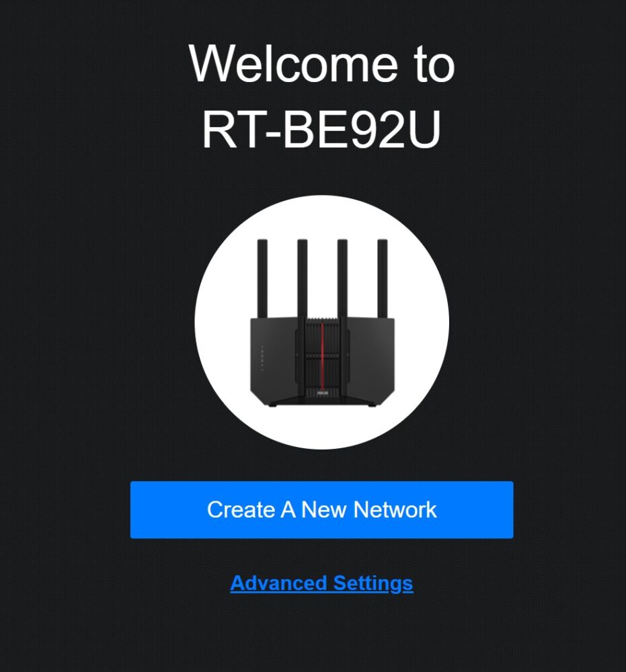
Task: Click white circle area right of router
Action: point(422,323)
